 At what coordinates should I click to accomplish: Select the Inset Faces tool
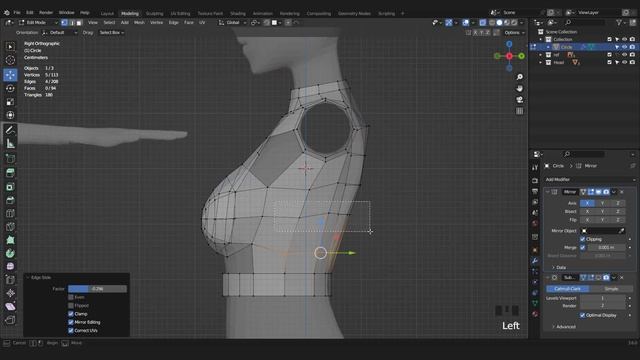tap(10, 187)
